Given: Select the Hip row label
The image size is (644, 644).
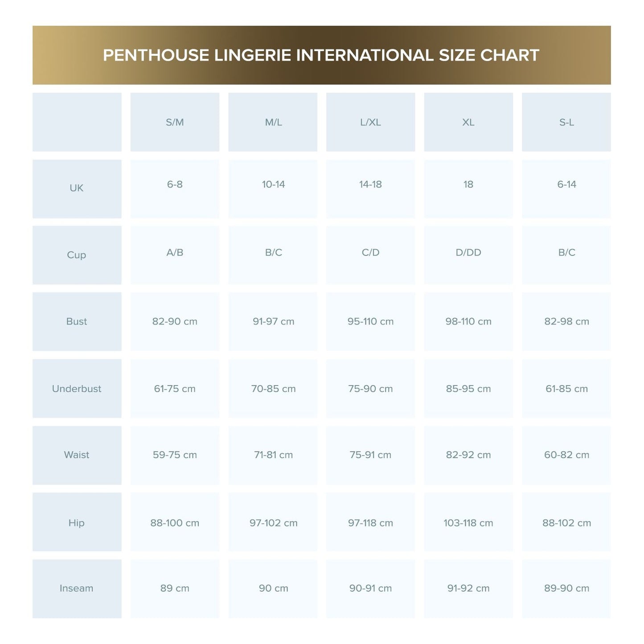Looking at the screenshot, I should [x=77, y=523].
